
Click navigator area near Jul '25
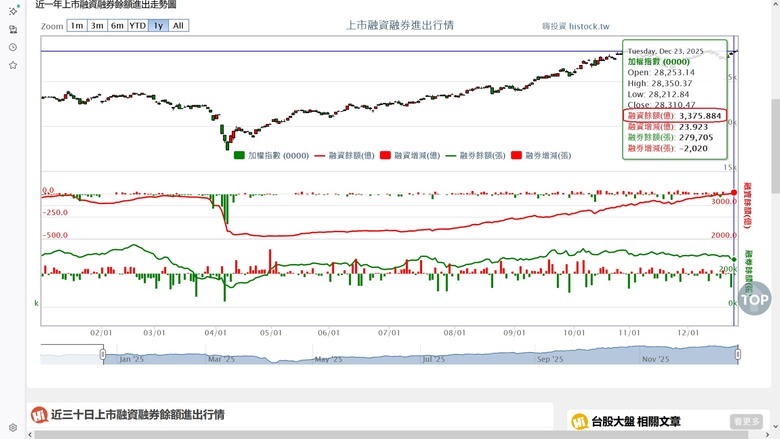434,359
